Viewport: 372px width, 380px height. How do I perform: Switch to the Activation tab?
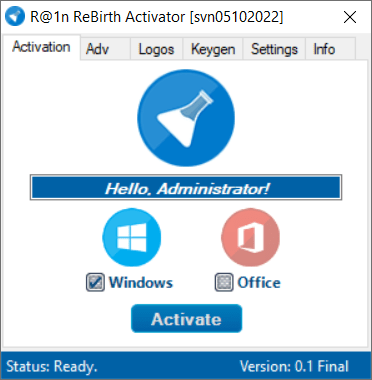point(41,47)
